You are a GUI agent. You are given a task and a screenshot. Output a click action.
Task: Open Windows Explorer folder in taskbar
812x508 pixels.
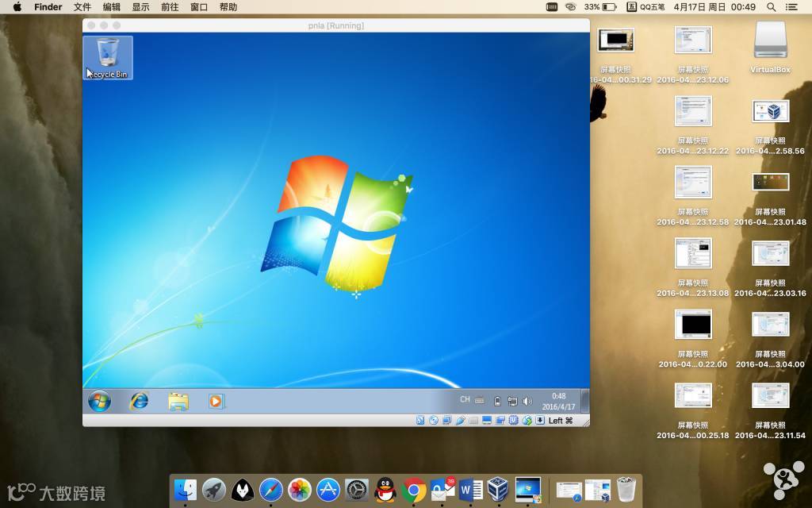[x=178, y=402]
